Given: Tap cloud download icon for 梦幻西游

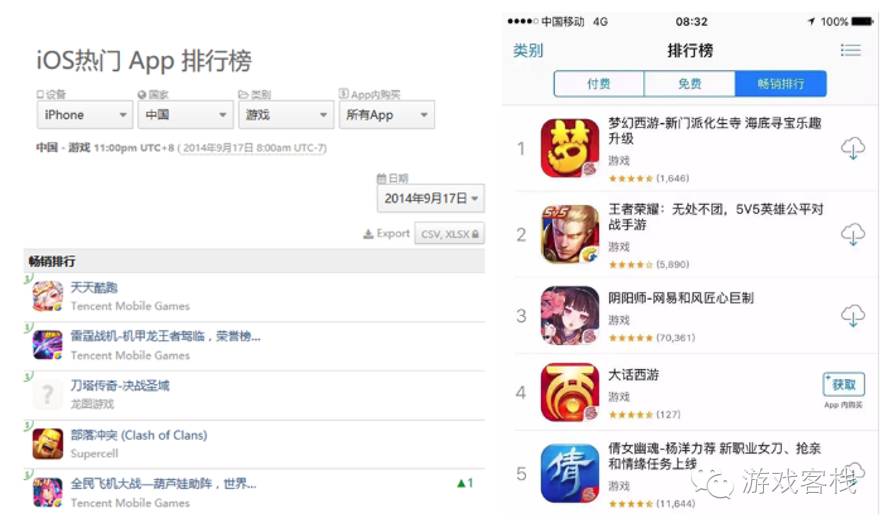Looking at the screenshot, I should click(853, 149).
